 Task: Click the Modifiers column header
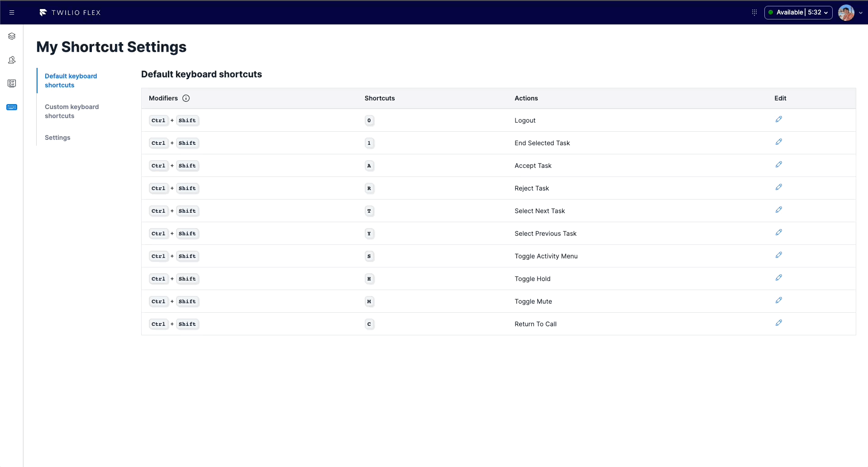click(163, 98)
